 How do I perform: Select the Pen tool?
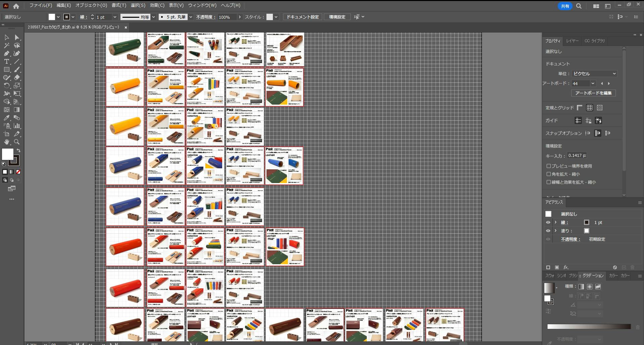[6, 54]
